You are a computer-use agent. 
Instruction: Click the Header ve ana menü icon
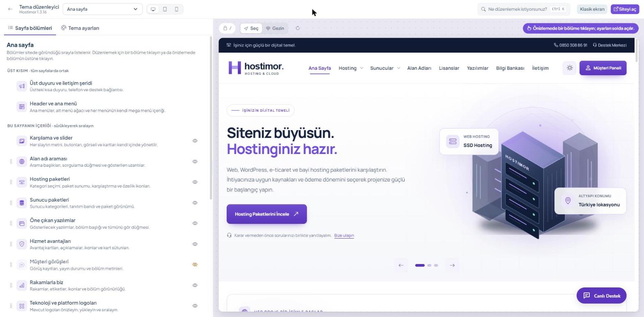click(x=22, y=107)
